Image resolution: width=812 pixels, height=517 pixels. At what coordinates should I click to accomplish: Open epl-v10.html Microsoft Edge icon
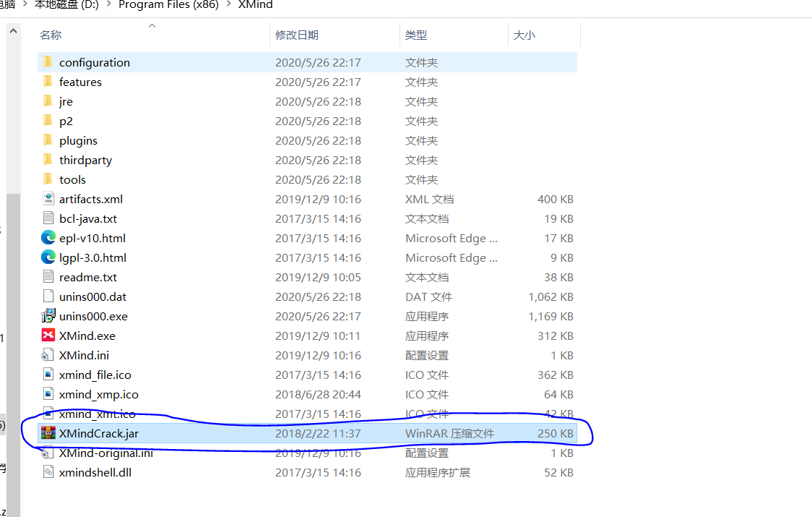(47, 238)
